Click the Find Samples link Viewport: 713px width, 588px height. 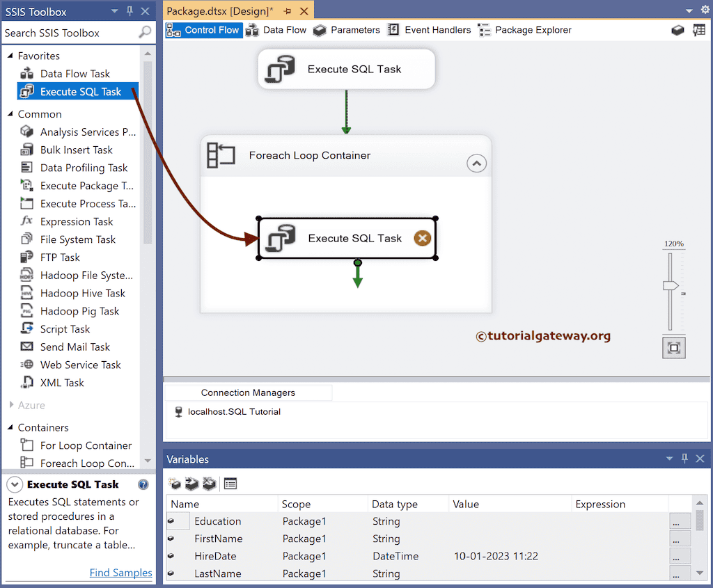pos(120,573)
